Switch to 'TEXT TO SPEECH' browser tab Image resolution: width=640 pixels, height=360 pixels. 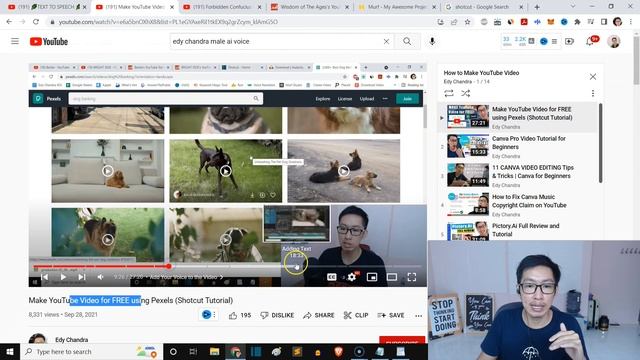(x=48, y=7)
